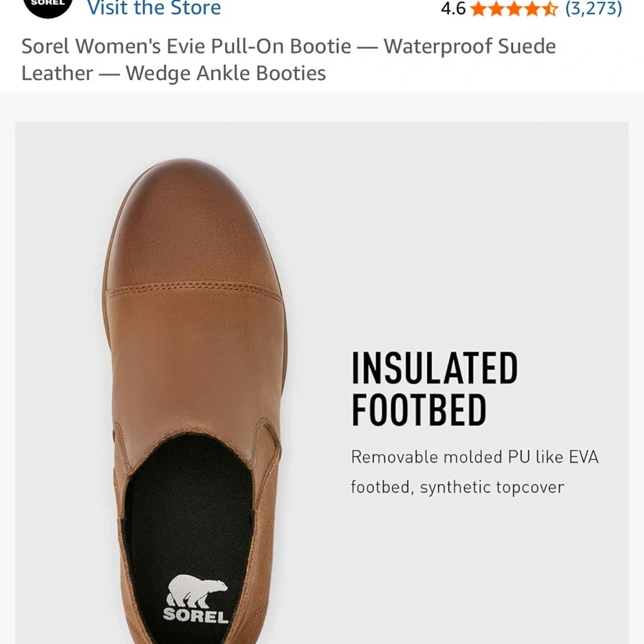The image size is (644, 644).
Task: Click the SOREL wordmark on the insole
Action: pyautogui.click(x=196, y=616)
